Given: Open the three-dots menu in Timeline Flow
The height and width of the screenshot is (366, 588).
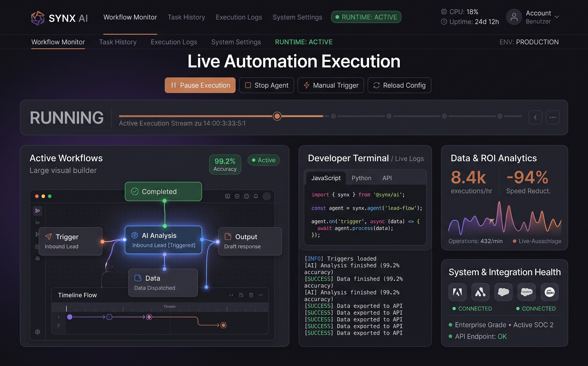Looking at the screenshot, I should [x=261, y=295].
